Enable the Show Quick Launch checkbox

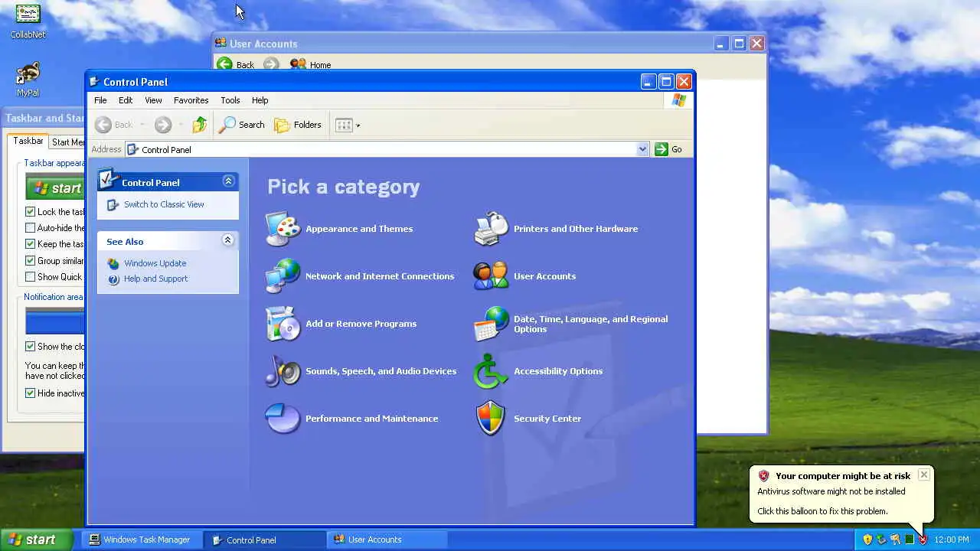tap(31, 277)
